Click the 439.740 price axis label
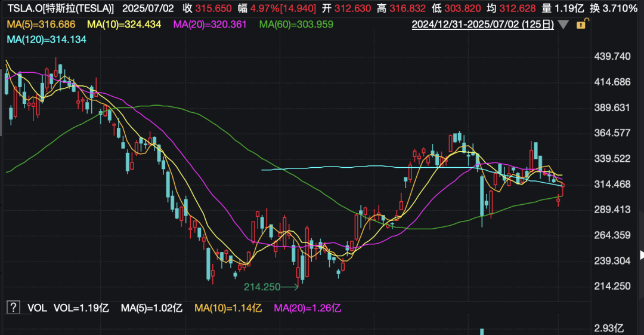The height and width of the screenshot is (335, 644). click(612, 56)
